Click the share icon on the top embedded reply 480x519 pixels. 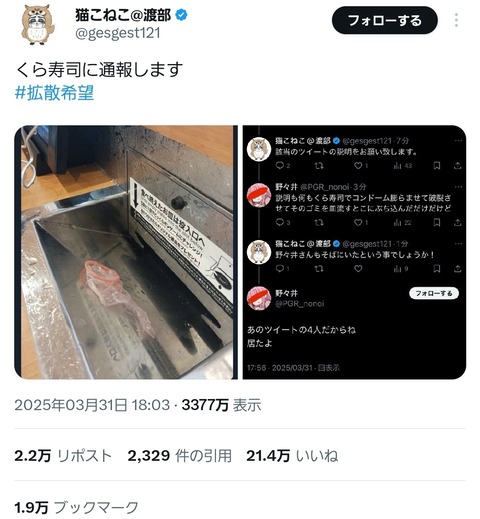pyautogui.click(x=458, y=165)
